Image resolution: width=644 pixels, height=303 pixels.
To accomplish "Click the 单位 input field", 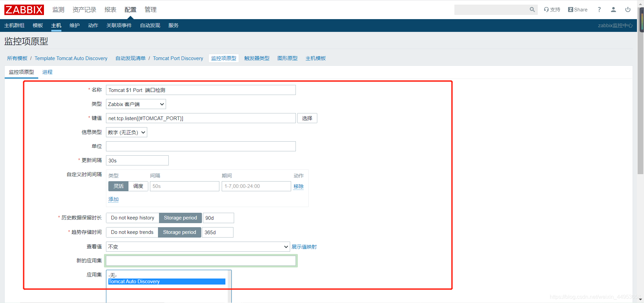I will [201, 146].
